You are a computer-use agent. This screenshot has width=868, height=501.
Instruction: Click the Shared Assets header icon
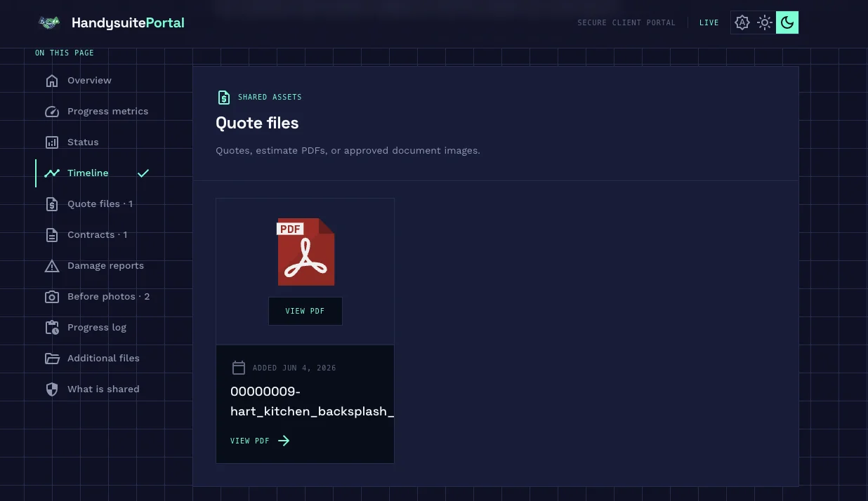(224, 98)
